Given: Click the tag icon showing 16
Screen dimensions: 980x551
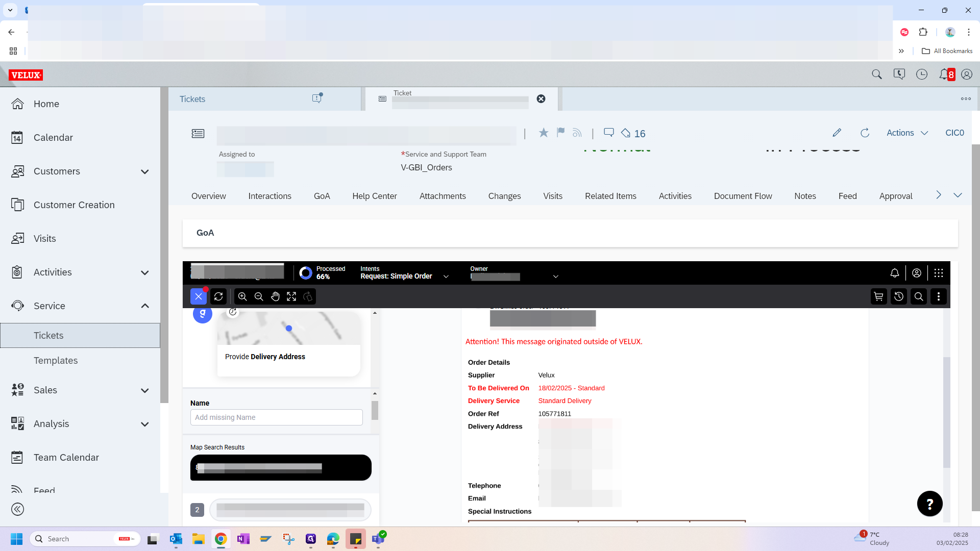Looking at the screenshot, I should [x=633, y=133].
